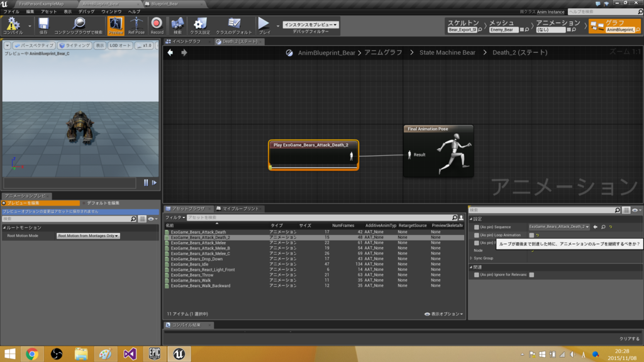Image resolution: width=644 pixels, height=362 pixels.
Task: Open クラスのデフォルト toolbar icon
Action: click(x=234, y=25)
